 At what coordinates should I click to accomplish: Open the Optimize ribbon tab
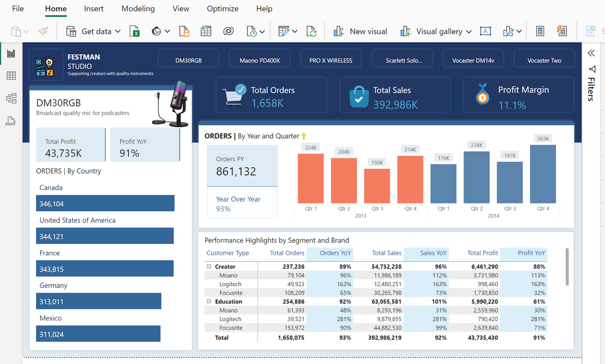tap(223, 8)
